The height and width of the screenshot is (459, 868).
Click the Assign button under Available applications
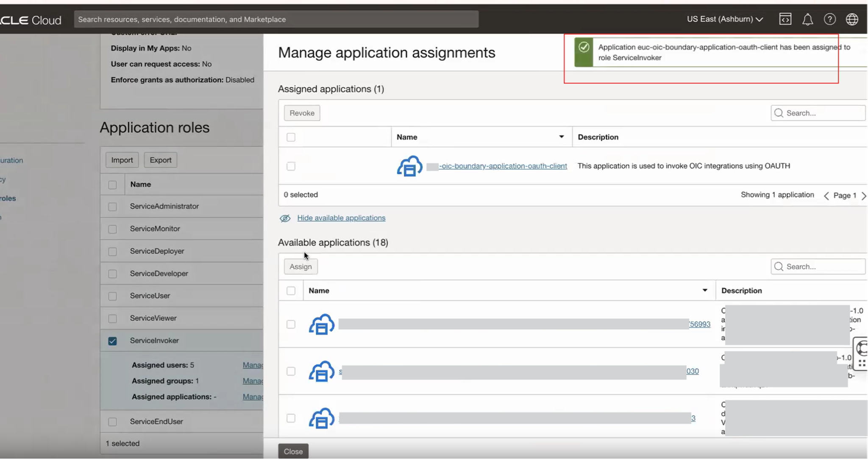click(300, 266)
